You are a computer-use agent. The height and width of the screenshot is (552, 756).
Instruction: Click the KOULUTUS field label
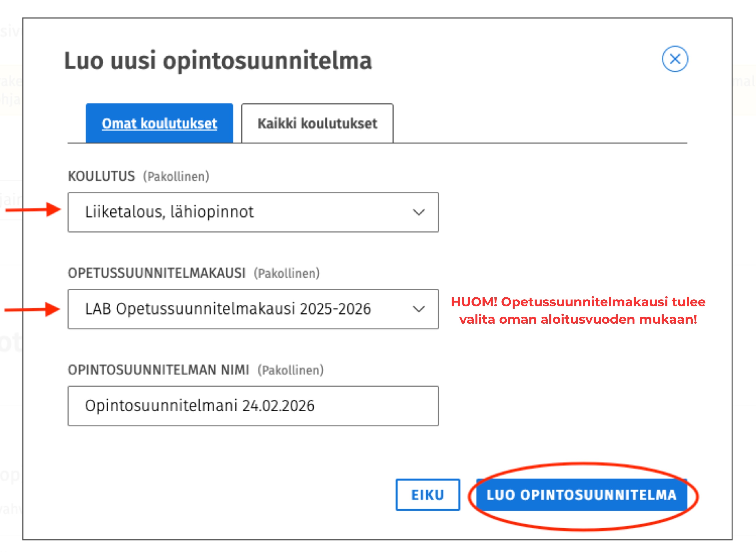(101, 176)
